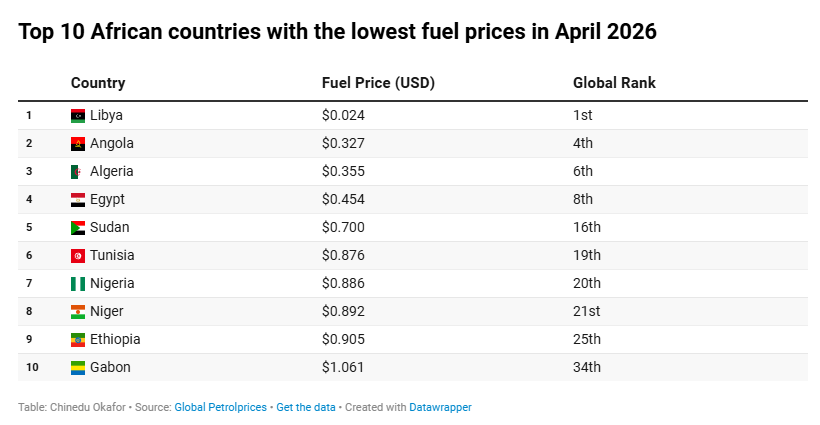Click the Country column header
This screenshot has height=425, width=820.
(x=98, y=83)
